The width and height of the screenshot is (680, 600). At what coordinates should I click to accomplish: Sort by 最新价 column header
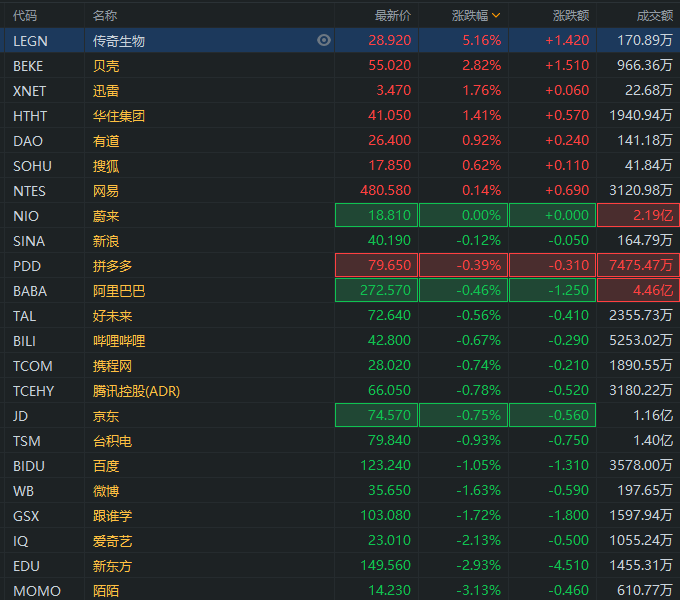click(x=393, y=16)
